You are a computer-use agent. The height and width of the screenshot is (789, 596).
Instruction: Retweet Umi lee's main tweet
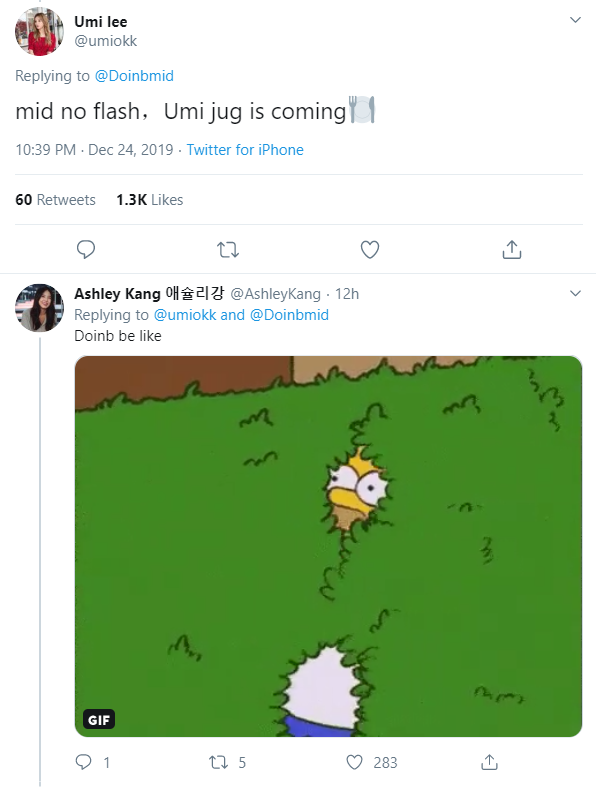228,250
